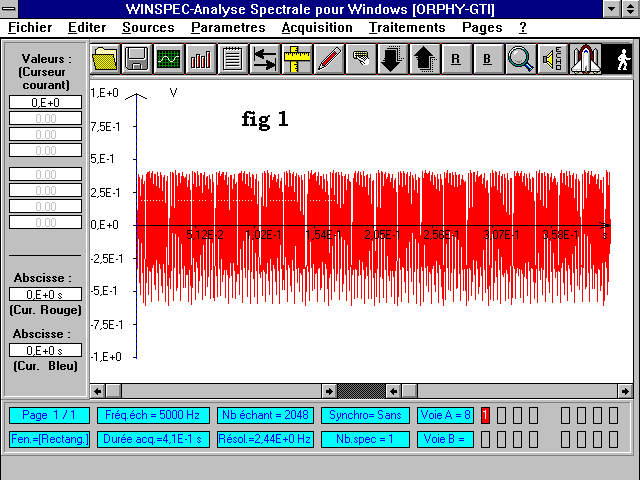Image resolution: width=640 pixels, height=480 pixels.
Task: Open the text listing page icon
Action: pos(233,59)
